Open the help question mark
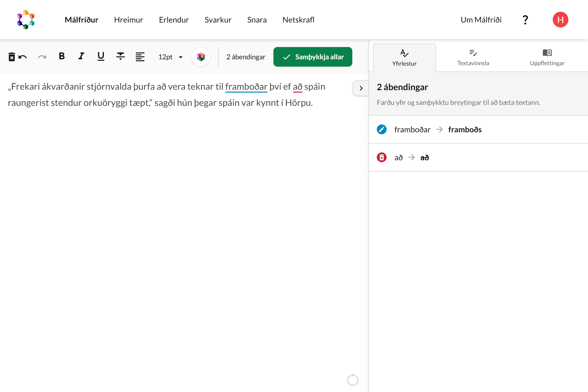Image resolution: width=588 pixels, height=392 pixels. [525, 20]
